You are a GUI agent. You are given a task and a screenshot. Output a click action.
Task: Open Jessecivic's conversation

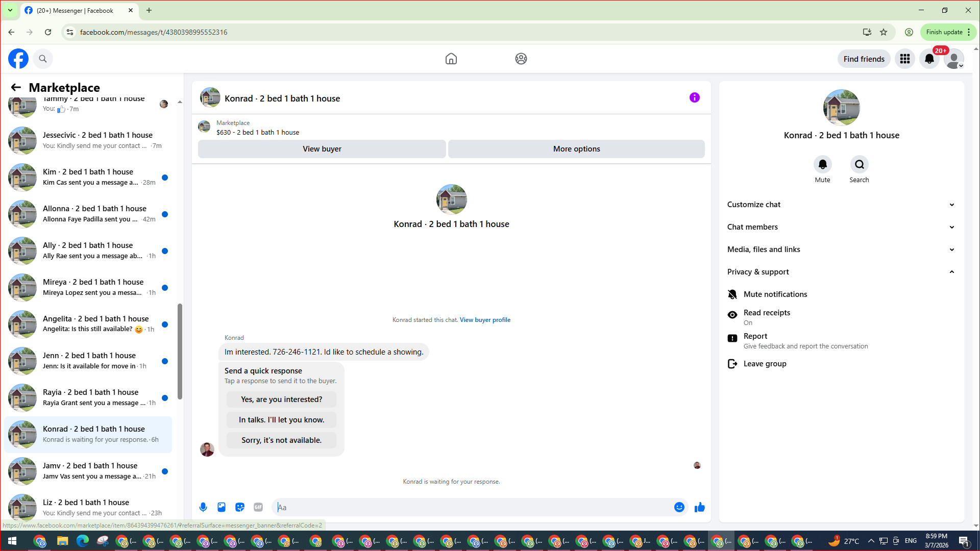tap(88, 141)
